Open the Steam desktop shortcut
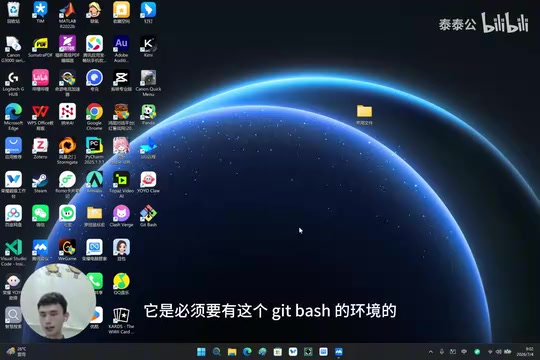This screenshot has height=360, width=540. tap(40, 182)
